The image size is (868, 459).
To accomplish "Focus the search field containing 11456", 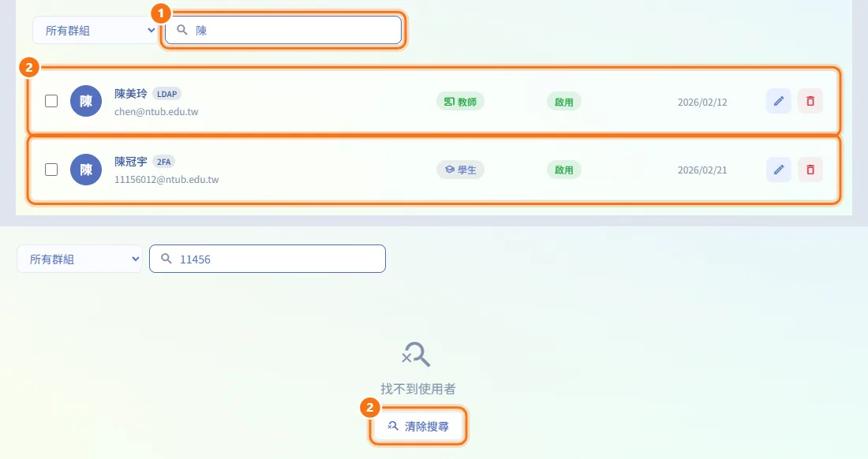I will 268,259.
